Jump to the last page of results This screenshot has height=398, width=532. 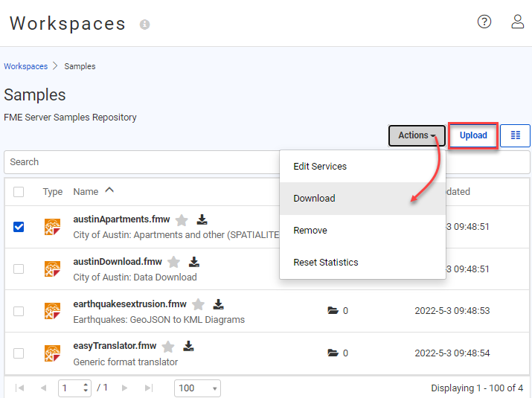click(x=149, y=388)
